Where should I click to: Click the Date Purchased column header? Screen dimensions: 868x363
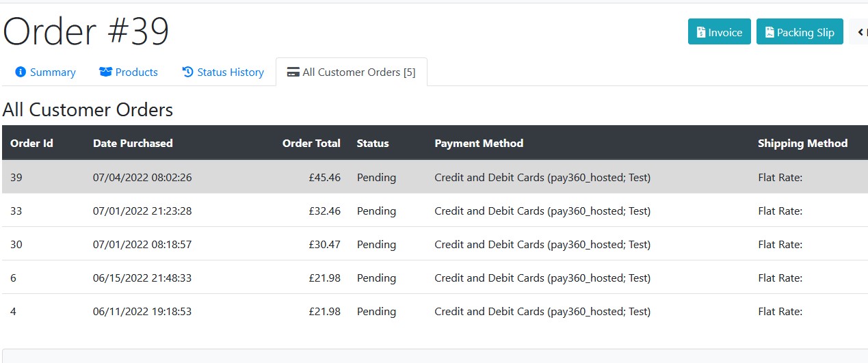(x=133, y=143)
